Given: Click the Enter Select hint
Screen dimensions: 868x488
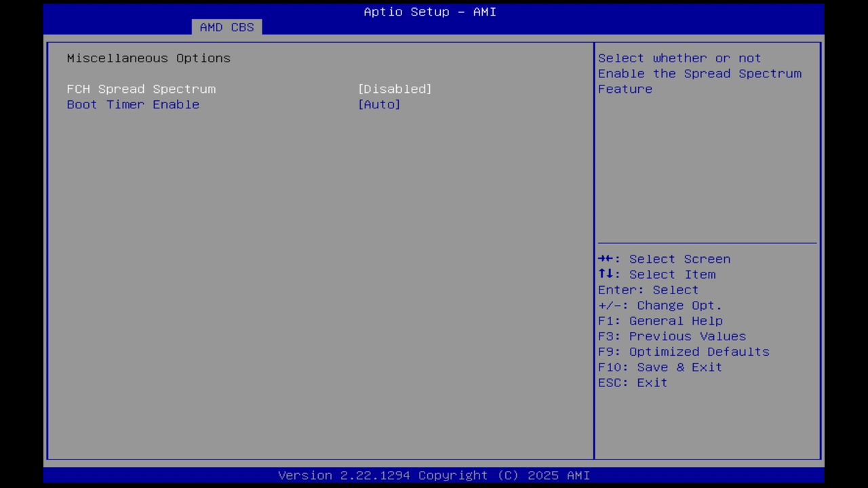Looking at the screenshot, I should coord(648,290).
